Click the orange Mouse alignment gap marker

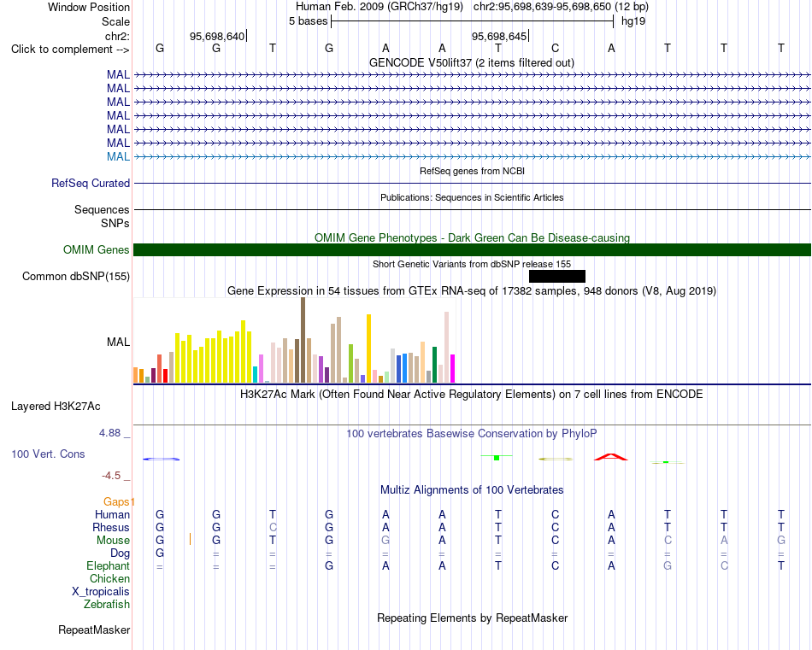coord(191,539)
